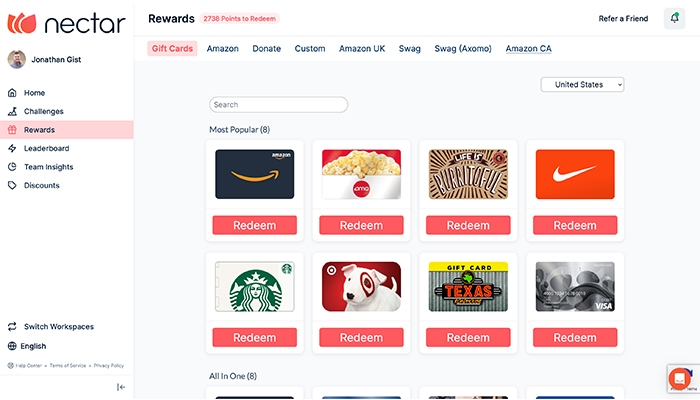
Task: Click the English language globe icon
Action: pos(12,346)
